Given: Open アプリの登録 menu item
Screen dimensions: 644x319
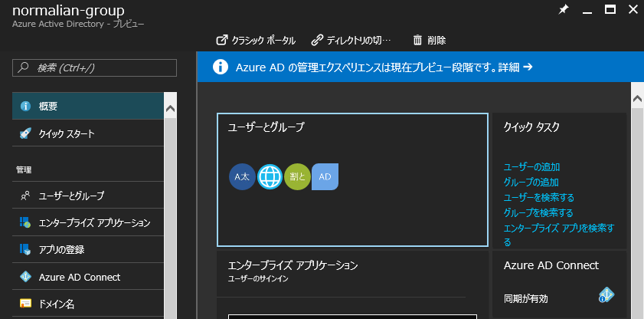Looking at the screenshot, I should [x=88, y=249].
